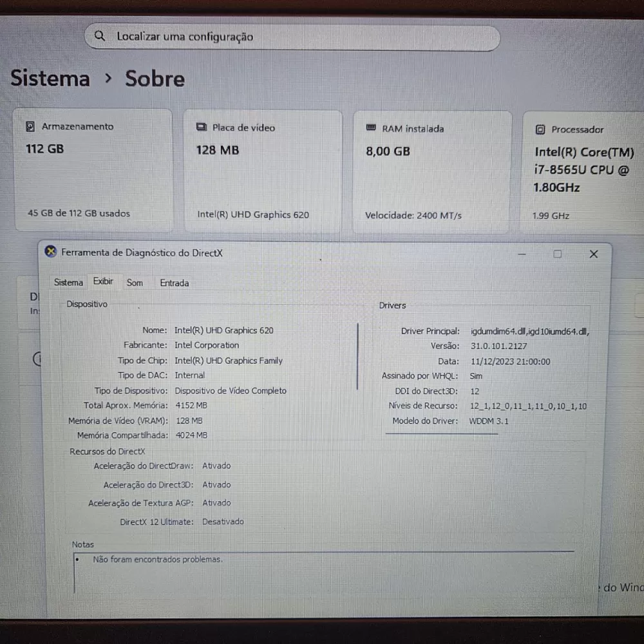This screenshot has width=644, height=644.
Task: Maximize the DirectX diagnostic window
Action: [557, 254]
